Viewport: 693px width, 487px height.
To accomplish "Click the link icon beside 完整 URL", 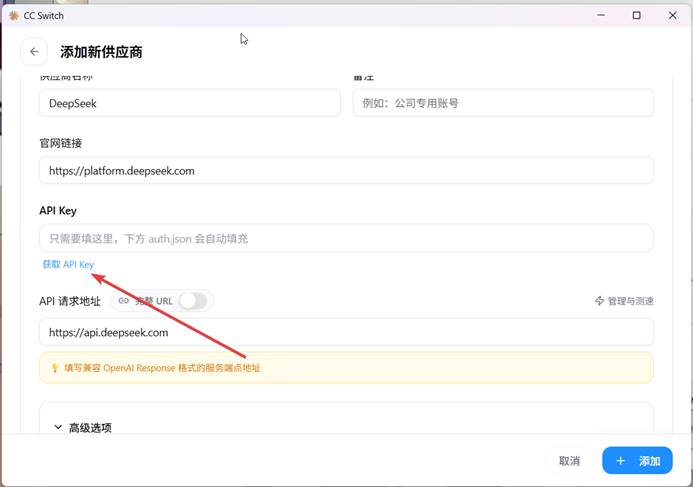I will [124, 301].
